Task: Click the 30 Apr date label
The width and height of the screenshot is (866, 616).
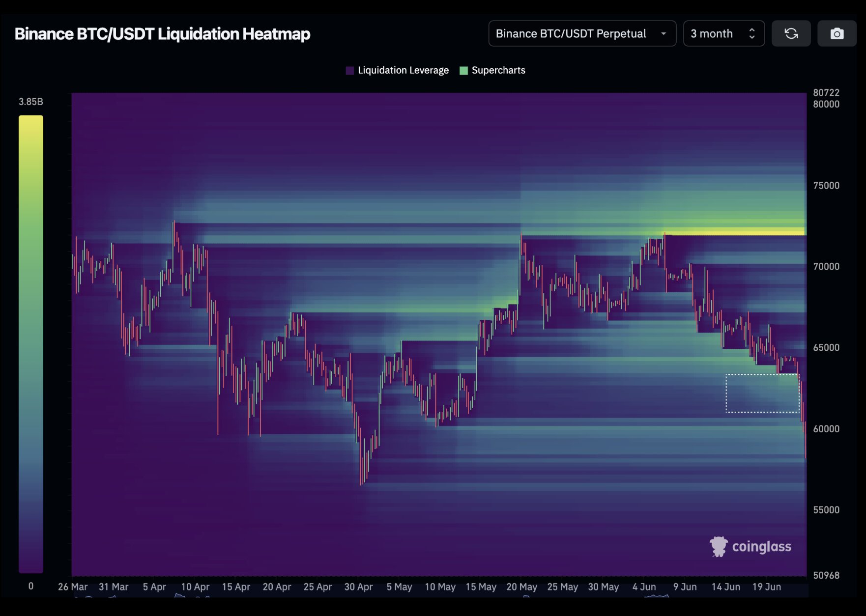Action: tap(358, 587)
